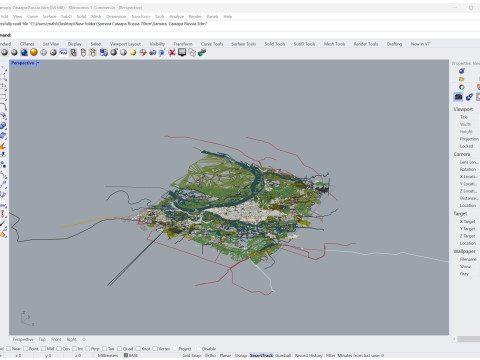Viewport: 480px width, 360px height.
Task: Toggle SmartTrack in status bar
Action: tap(261, 355)
